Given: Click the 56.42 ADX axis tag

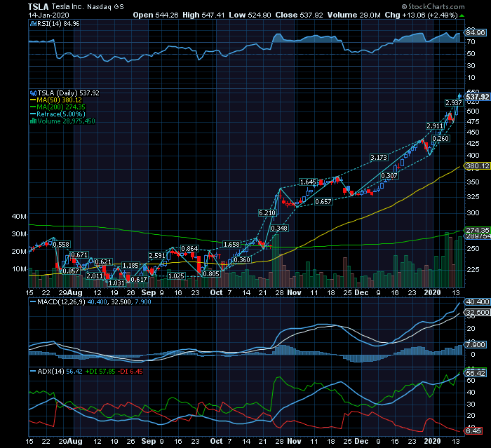Looking at the screenshot, I should click(x=476, y=373).
